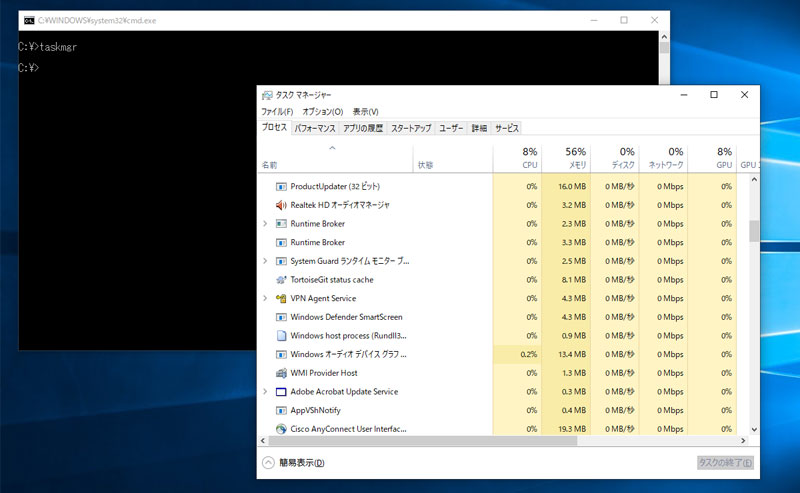Click the 簡易表示(D) link text
This screenshot has width=800, height=493.
point(302,463)
